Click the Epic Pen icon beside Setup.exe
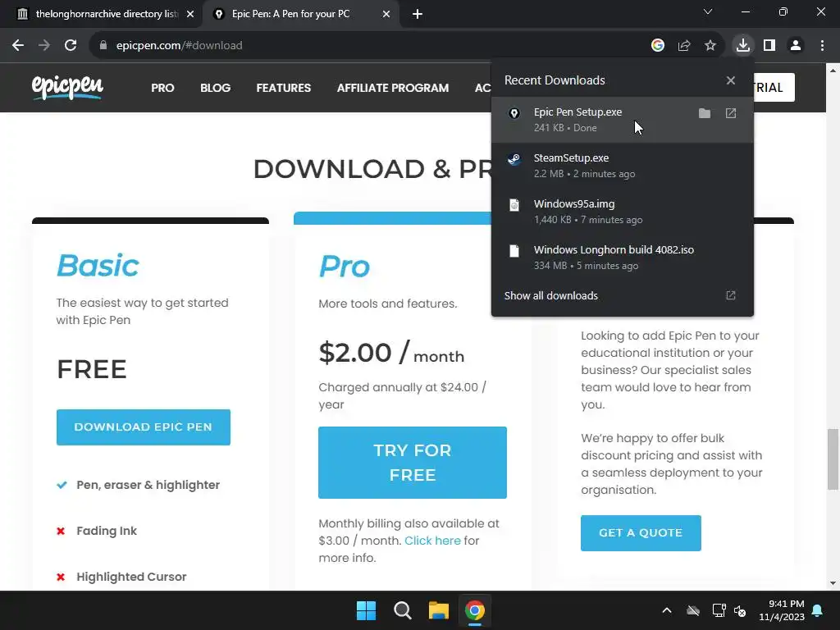 tap(514, 113)
